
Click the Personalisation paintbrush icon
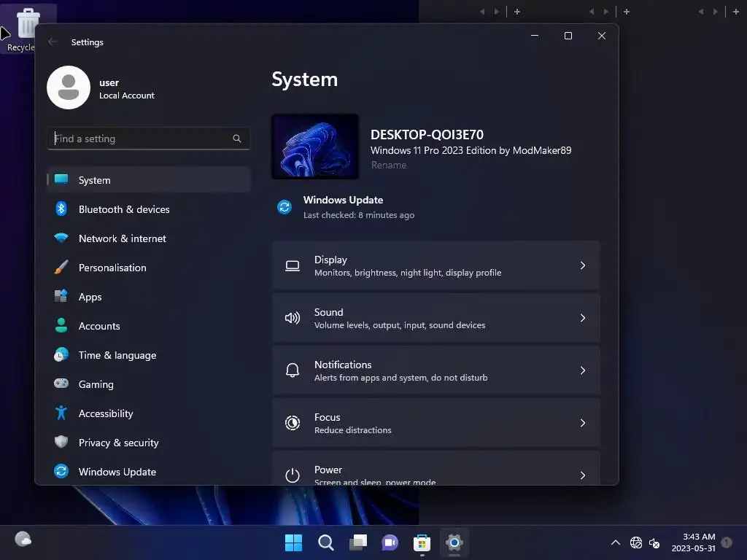point(61,267)
